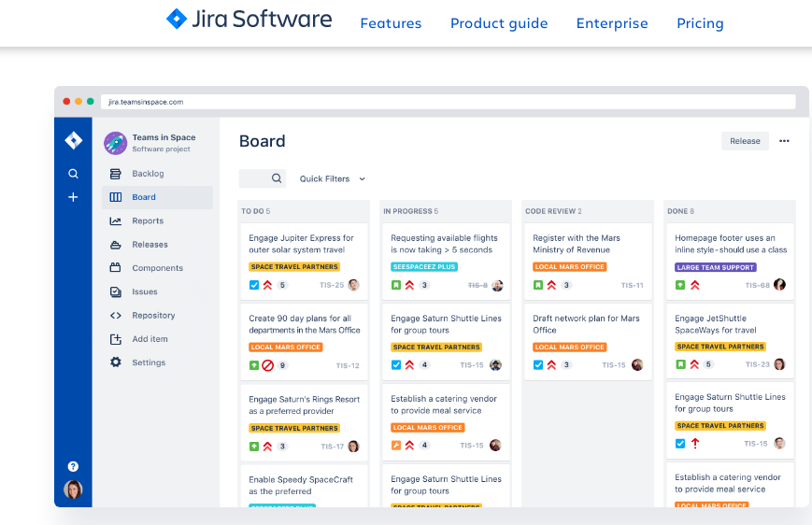Screen dimensions: 812x525
Task: Click the Repository code brackets icon
Action: 116,316
